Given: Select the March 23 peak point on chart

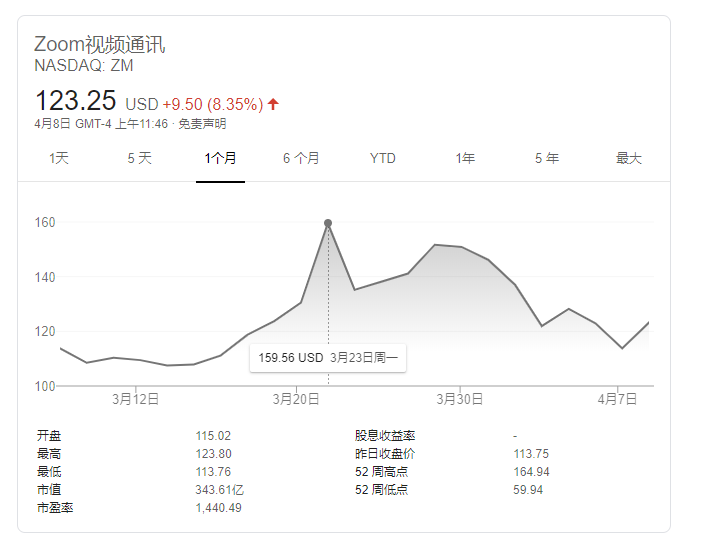Looking at the screenshot, I should 328,223.
